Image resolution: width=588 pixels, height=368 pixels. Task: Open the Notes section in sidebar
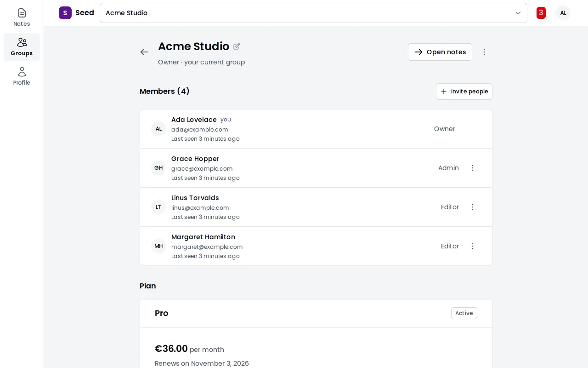tap(22, 18)
